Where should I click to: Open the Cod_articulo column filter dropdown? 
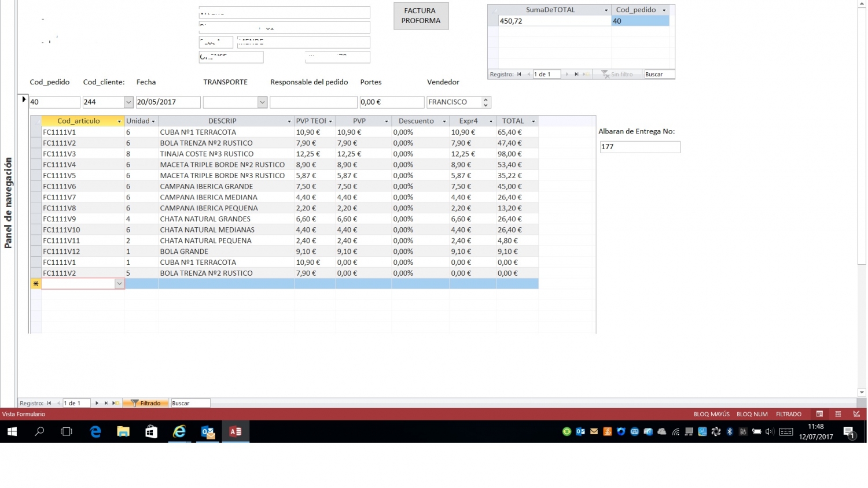(119, 121)
